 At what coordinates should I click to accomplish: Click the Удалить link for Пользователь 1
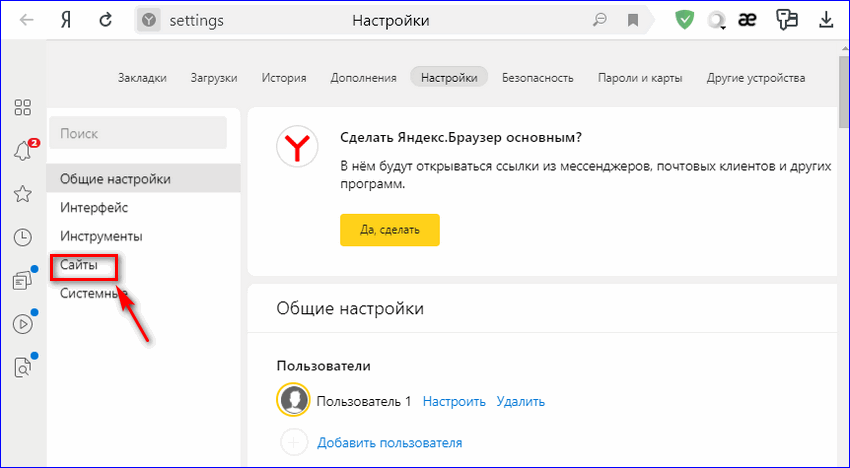520,401
